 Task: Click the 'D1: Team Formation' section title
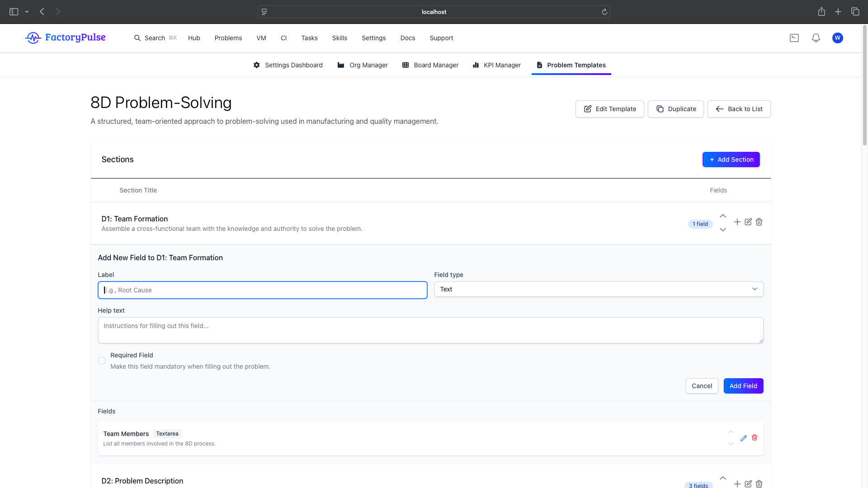(135, 219)
